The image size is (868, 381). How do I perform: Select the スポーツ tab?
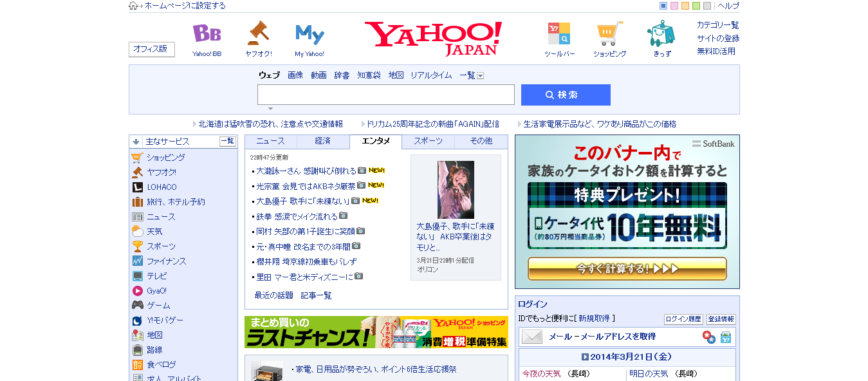[x=428, y=142]
